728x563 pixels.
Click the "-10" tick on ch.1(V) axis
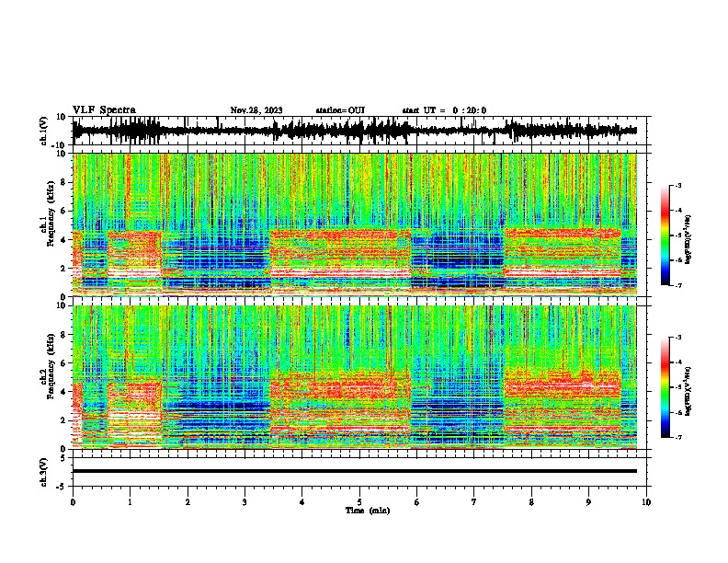click(60, 145)
